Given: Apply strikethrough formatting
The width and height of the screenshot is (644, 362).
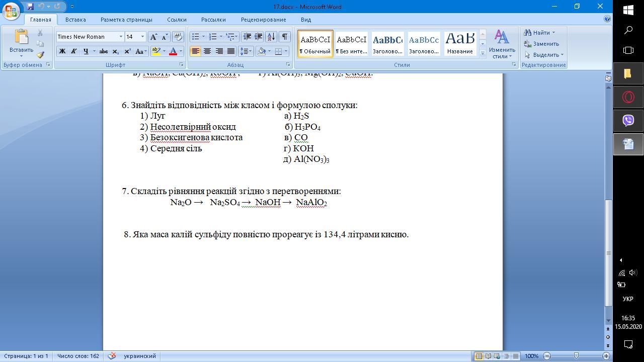Looking at the screenshot, I should pyautogui.click(x=104, y=51).
